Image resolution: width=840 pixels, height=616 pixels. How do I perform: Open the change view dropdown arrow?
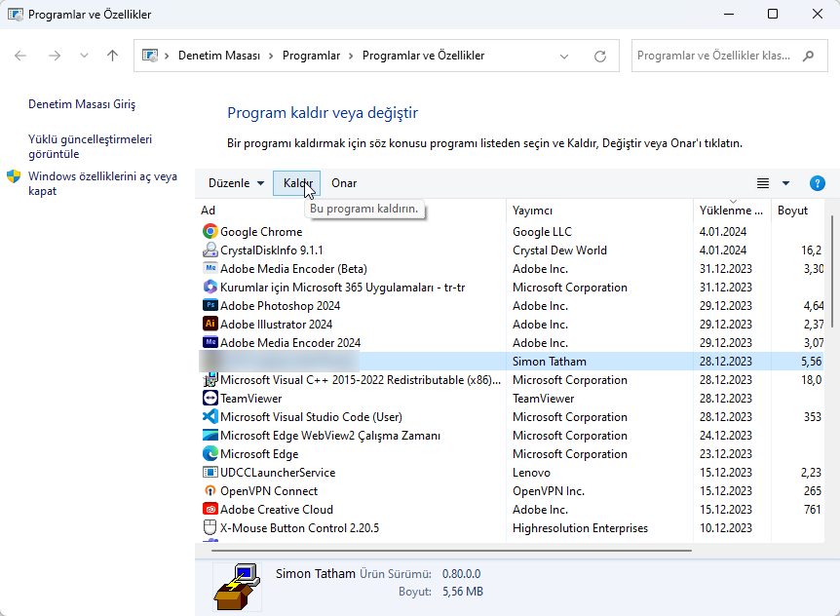784,182
